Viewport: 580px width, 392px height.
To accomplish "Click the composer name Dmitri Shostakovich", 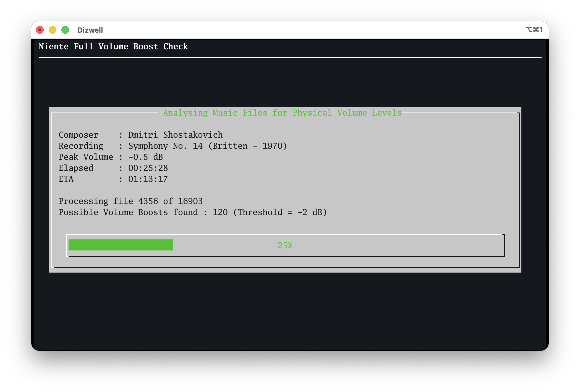I will tap(175, 135).
